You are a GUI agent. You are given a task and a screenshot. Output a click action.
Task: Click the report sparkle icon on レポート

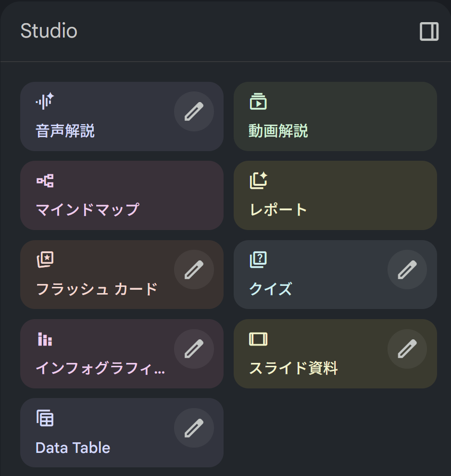(x=258, y=181)
